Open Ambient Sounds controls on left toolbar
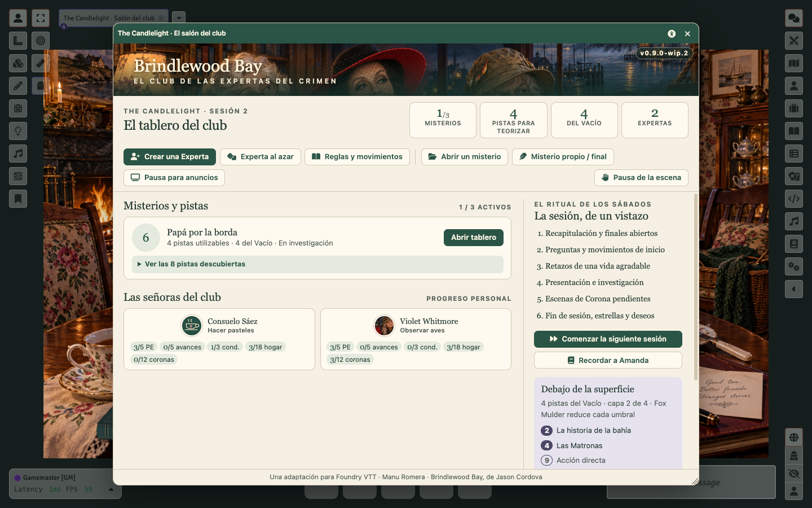812x508 pixels. 18,154
